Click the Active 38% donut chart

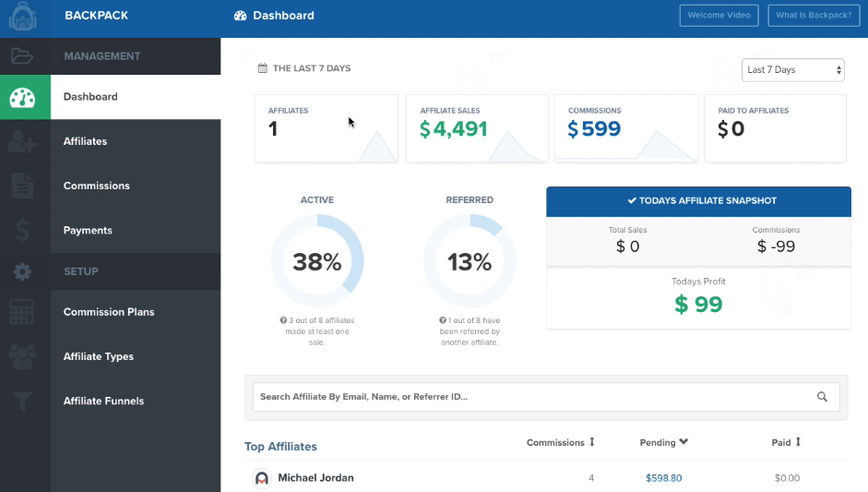317,261
